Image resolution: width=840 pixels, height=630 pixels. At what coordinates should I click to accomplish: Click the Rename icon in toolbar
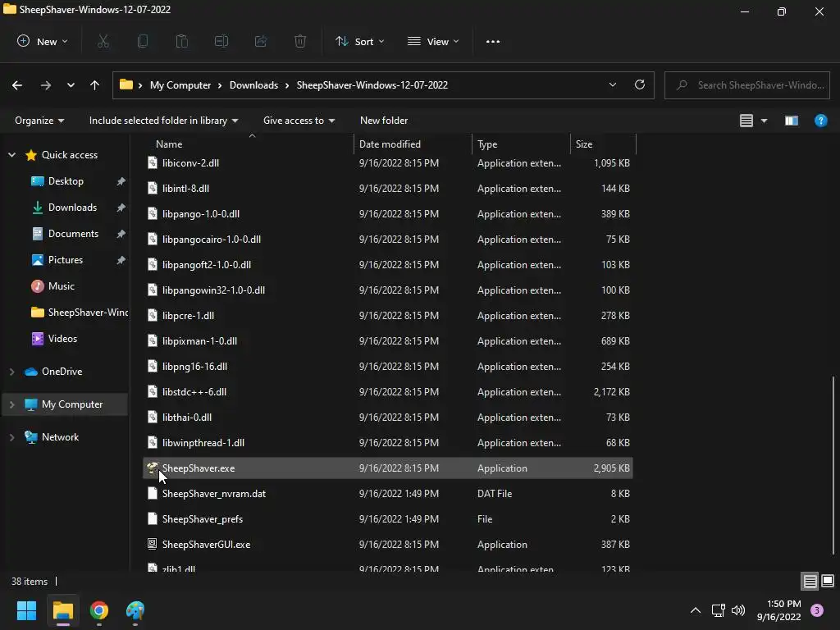click(x=221, y=41)
